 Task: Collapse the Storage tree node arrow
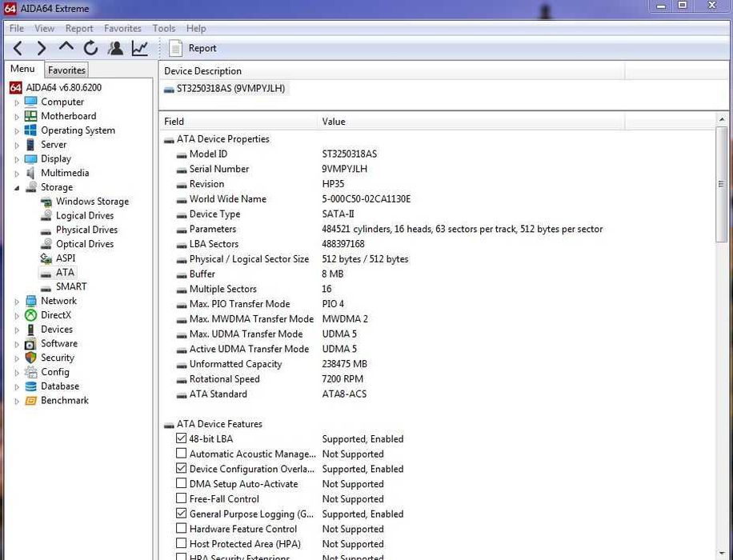pyautogui.click(x=17, y=188)
